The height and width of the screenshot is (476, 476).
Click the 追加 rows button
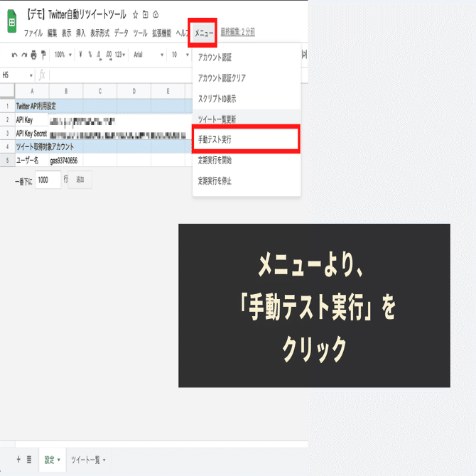pos(80,180)
